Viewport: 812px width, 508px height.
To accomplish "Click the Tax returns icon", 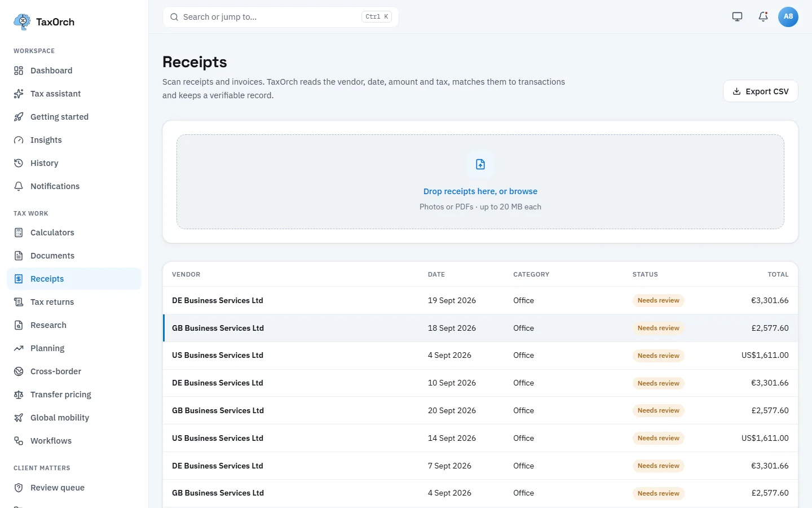I will [x=19, y=302].
